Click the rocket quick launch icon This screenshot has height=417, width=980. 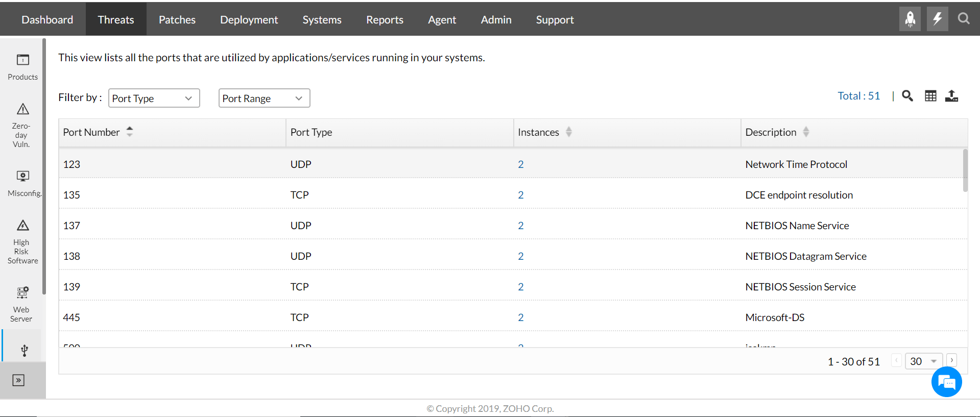[x=910, y=19]
